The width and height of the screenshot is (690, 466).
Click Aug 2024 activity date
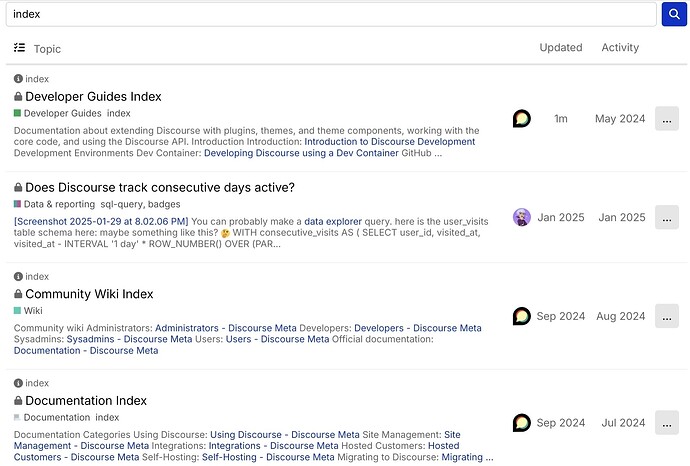[x=620, y=316]
